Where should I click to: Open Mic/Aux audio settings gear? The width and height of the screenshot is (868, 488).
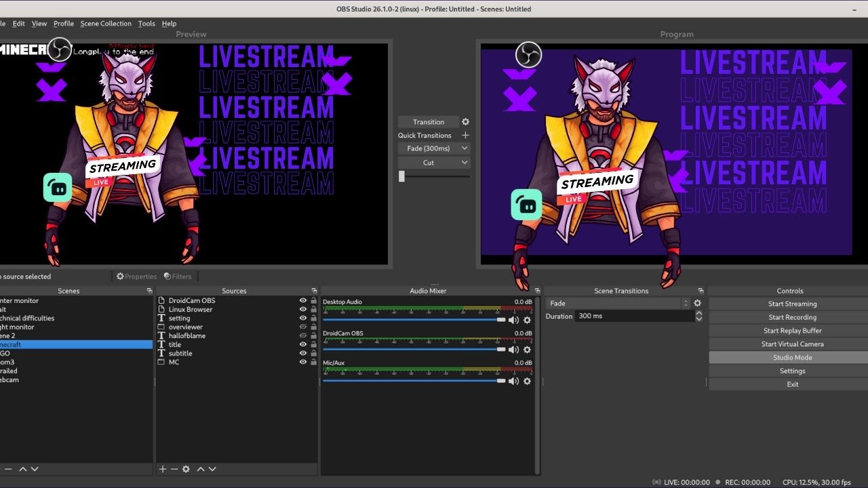(527, 381)
